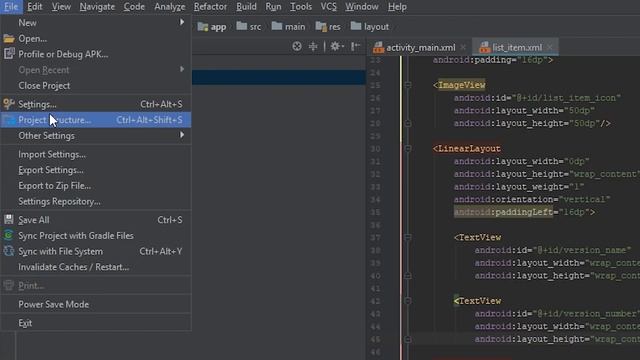Click scroll from source target icon
Viewport: 640px width, 360px height.
tap(297, 47)
